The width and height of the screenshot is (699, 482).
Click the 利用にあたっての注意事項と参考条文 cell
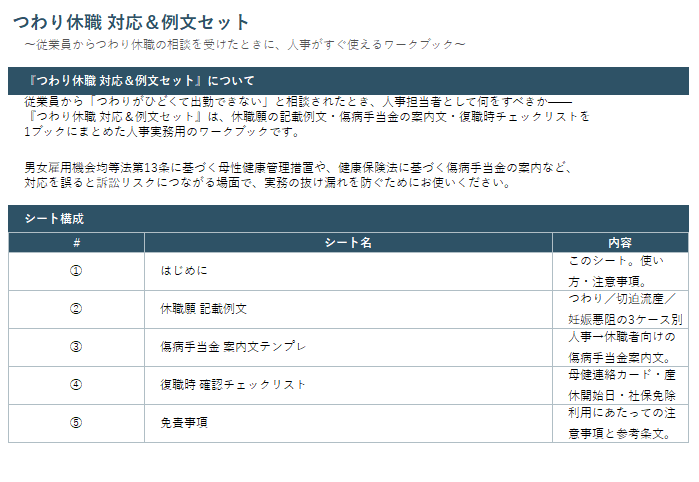pos(620,423)
